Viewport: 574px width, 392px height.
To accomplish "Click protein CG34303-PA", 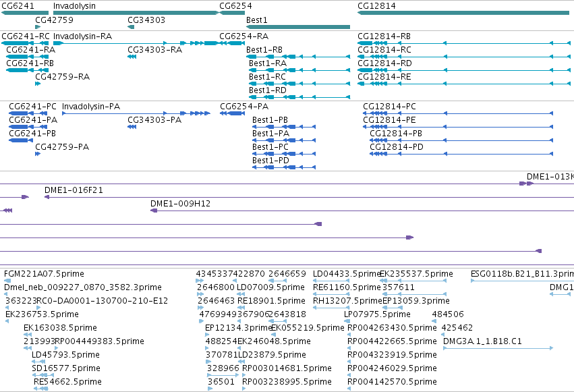I will click(x=154, y=120).
